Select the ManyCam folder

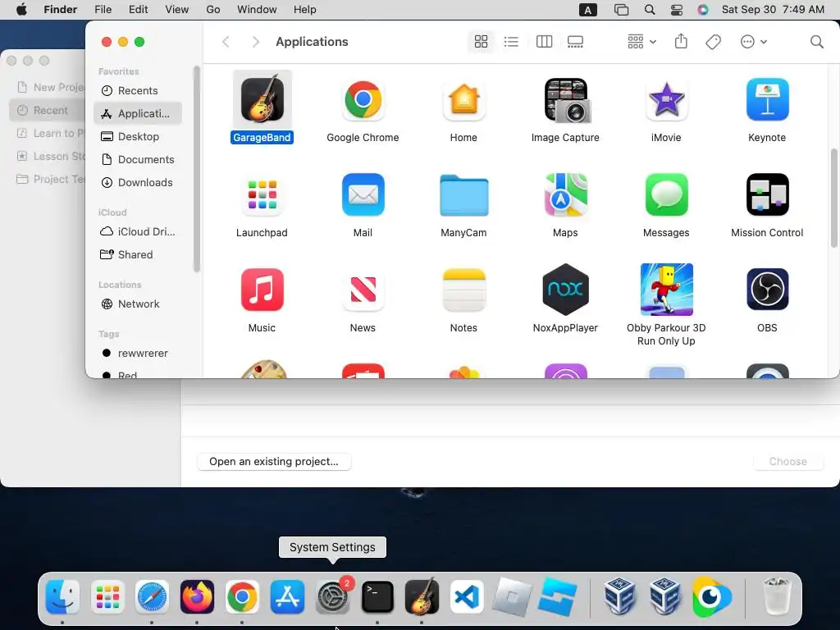coord(463,195)
